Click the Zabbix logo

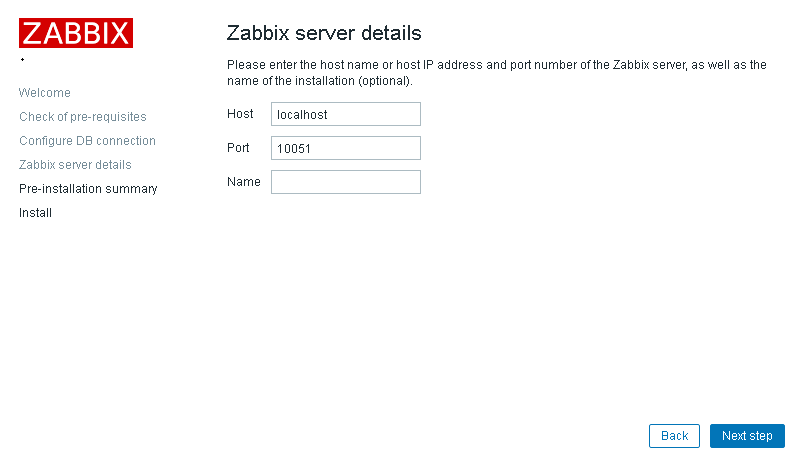75,33
